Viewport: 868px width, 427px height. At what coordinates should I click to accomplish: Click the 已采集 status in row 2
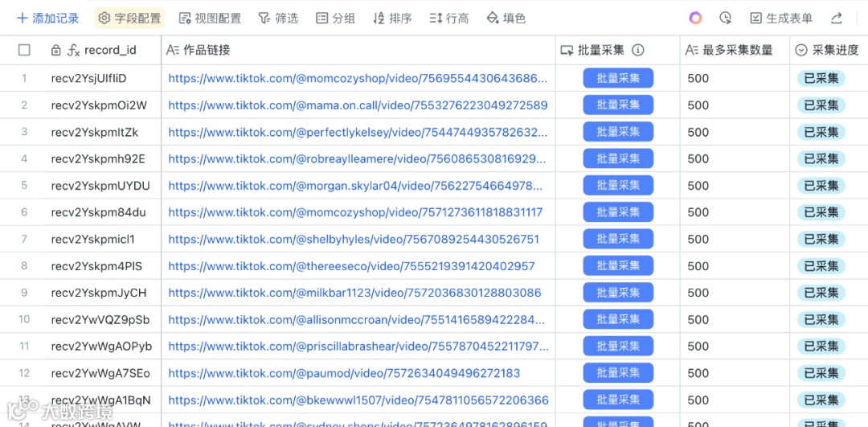821,105
